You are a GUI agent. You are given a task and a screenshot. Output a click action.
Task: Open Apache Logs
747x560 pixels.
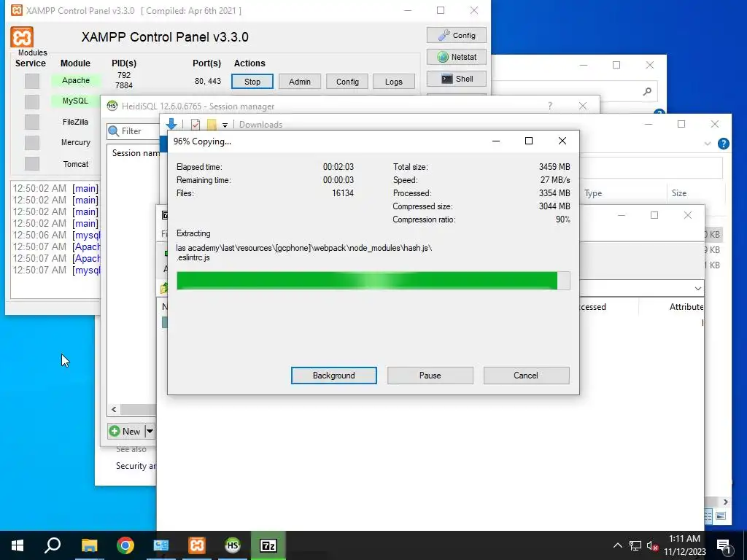coord(393,82)
